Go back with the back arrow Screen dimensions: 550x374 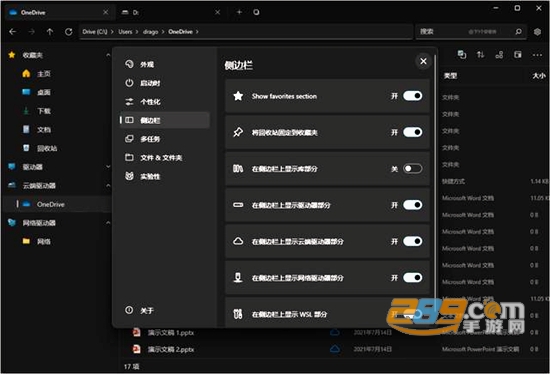click(x=13, y=32)
